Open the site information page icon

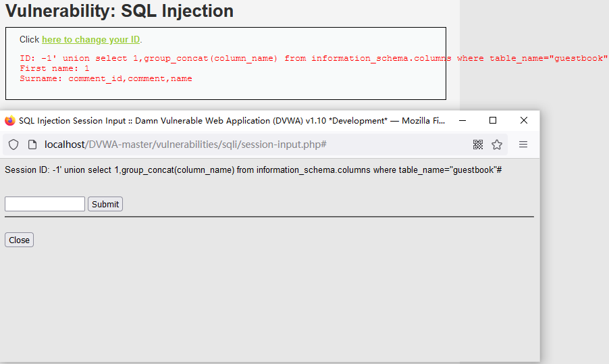[32, 145]
